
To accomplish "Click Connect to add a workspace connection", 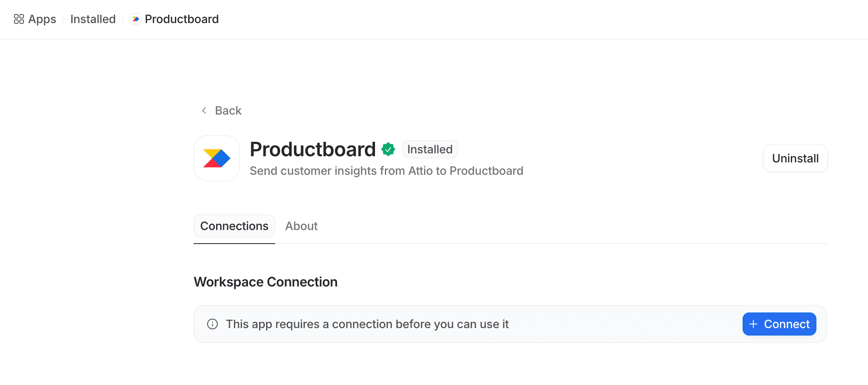I will click(779, 324).
